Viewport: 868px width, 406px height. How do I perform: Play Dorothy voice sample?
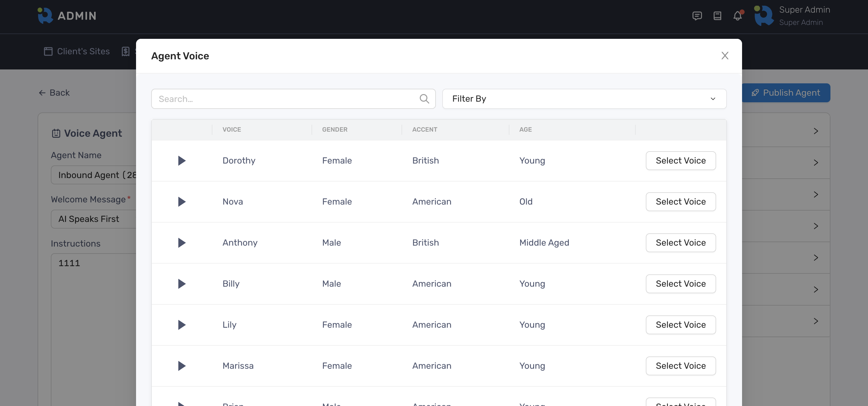(x=181, y=161)
